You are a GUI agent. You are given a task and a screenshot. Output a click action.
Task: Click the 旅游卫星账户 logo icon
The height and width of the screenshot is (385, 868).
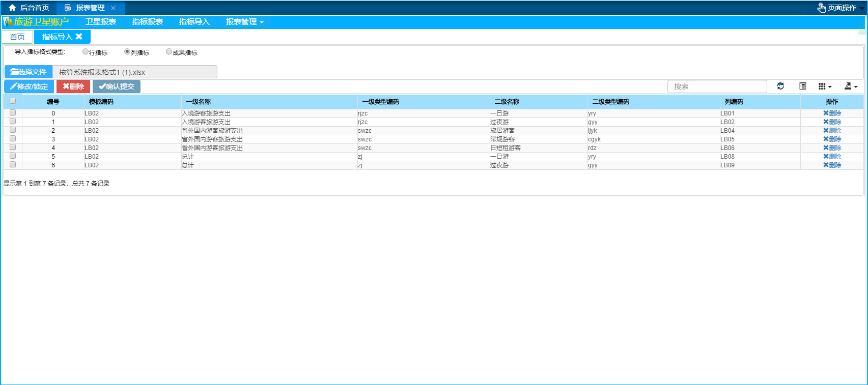[x=8, y=22]
